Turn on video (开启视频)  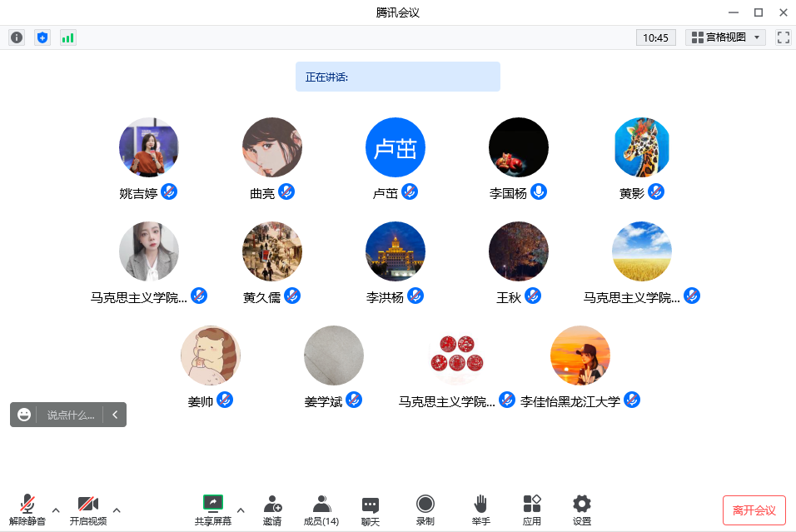[87, 510]
